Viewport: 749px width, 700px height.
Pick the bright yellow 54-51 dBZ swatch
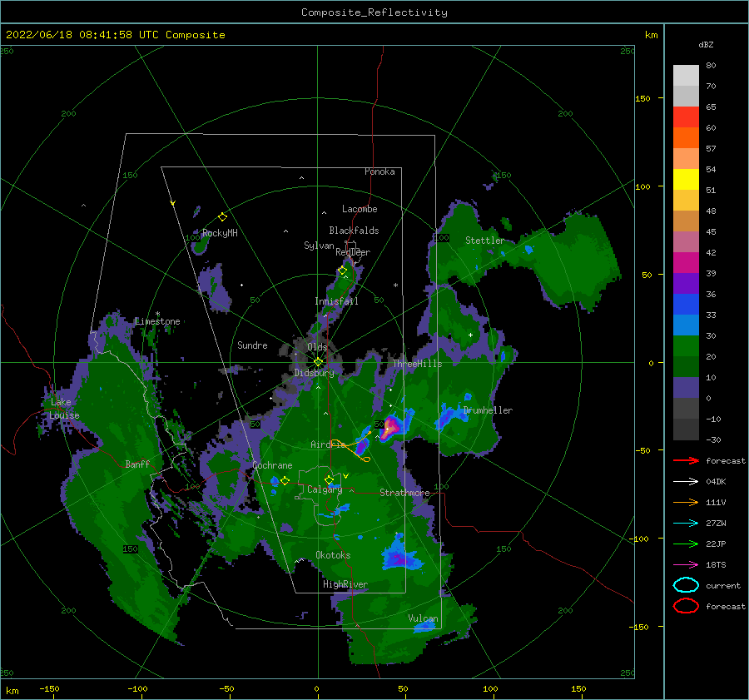tap(686, 180)
